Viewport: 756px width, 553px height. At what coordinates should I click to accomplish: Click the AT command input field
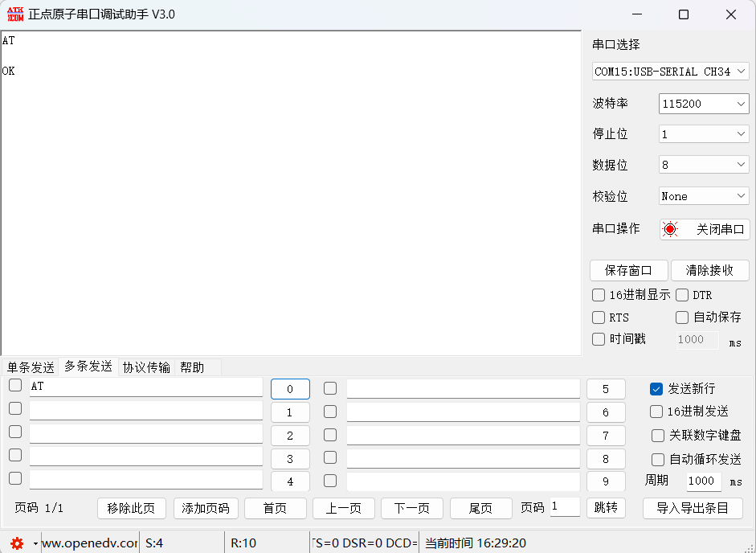coord(146,387)
